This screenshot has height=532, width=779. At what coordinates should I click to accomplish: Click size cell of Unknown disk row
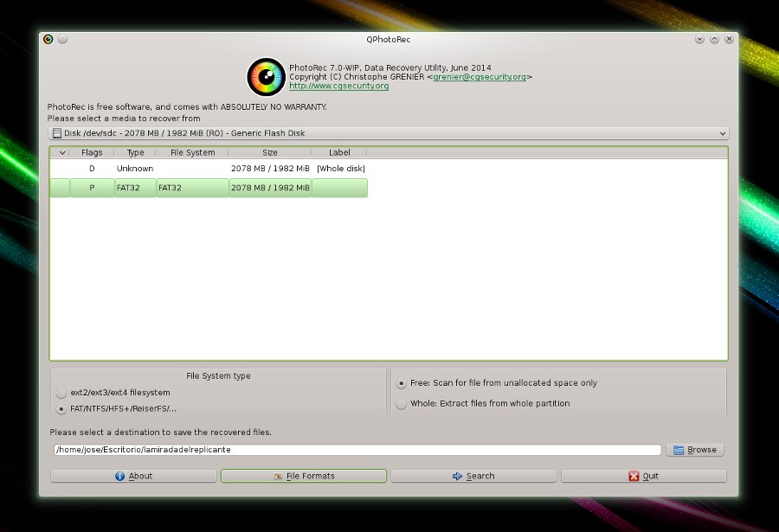tap(270, 169)
